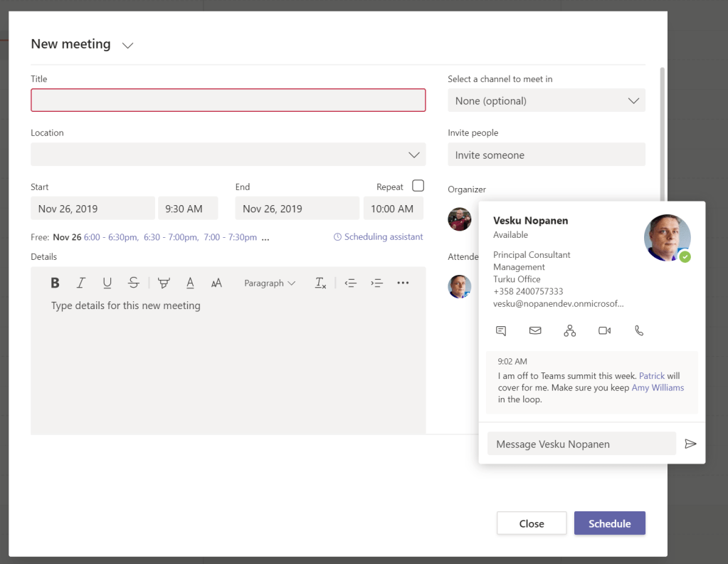
Task: Toggle italic text formatting
Action: tap(80, 283)
